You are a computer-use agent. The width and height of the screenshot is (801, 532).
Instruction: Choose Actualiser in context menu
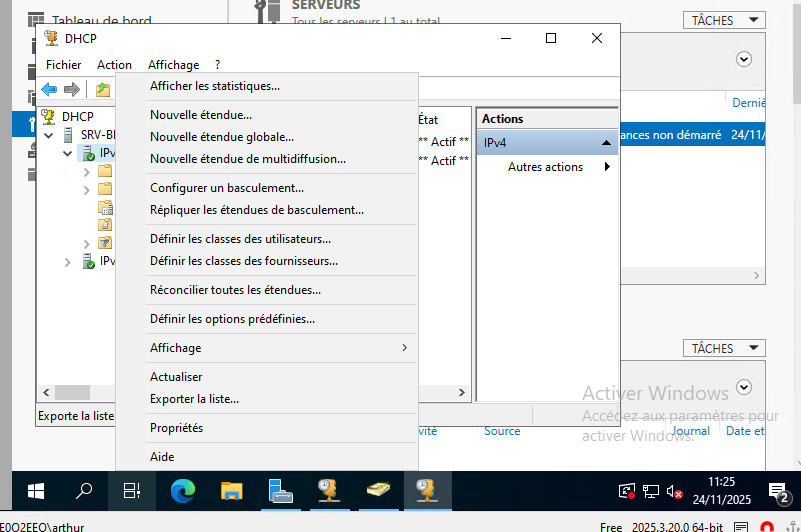266,377
